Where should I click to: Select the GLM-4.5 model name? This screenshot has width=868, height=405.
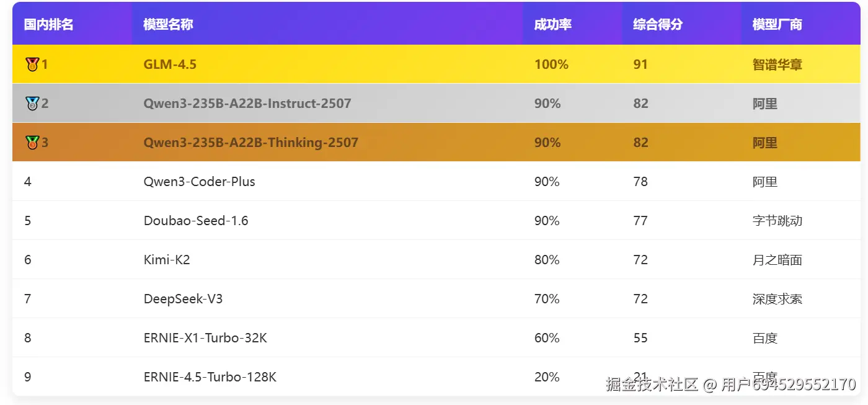click(170, 64)
